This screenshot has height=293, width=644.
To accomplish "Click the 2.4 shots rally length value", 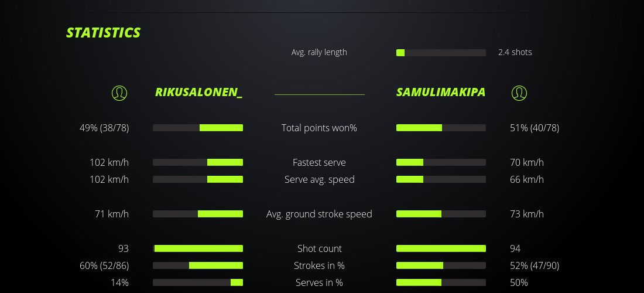I will pyautogui.click(x=515, y=52).
